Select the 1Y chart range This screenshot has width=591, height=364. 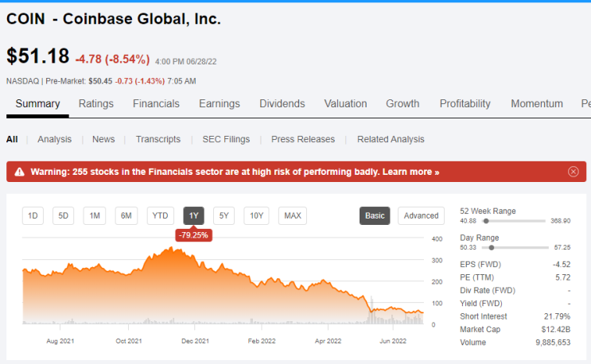(x=194, y=215)
